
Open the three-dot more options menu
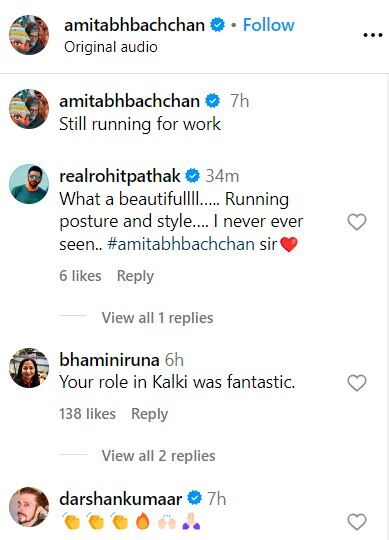tap(373, 35)
